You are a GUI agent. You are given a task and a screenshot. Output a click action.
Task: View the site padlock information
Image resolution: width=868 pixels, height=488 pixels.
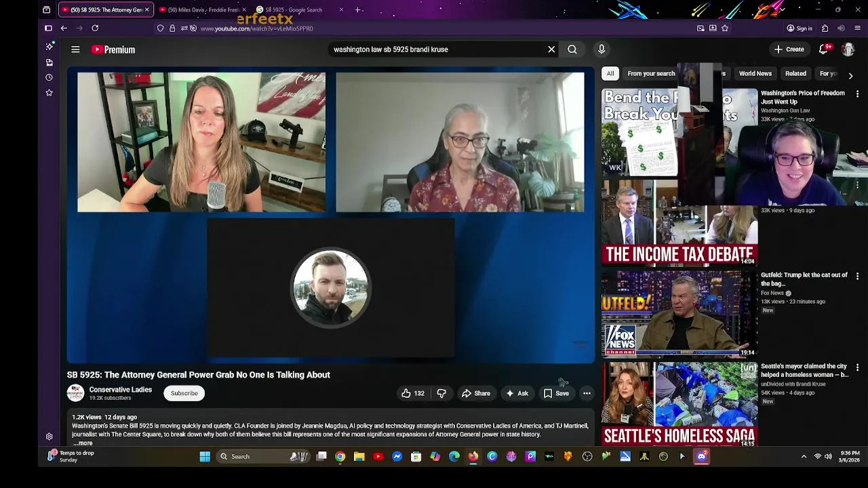(x=172, y=28)
